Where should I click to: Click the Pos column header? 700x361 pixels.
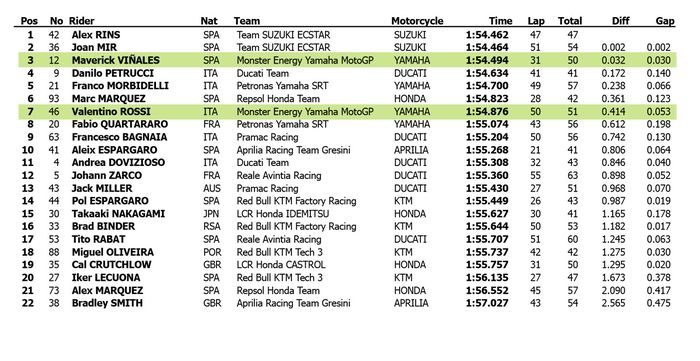click(29, 21)
